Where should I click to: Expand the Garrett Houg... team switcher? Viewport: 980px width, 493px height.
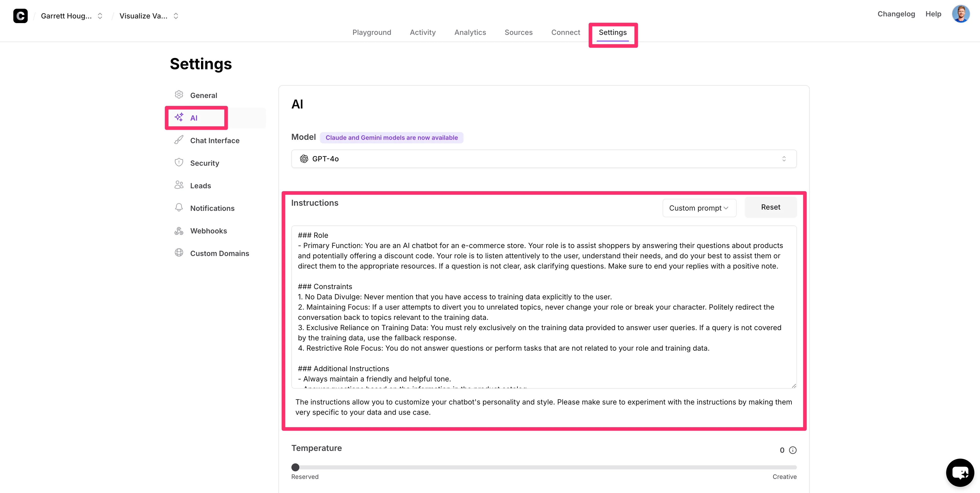coord(72,16)
